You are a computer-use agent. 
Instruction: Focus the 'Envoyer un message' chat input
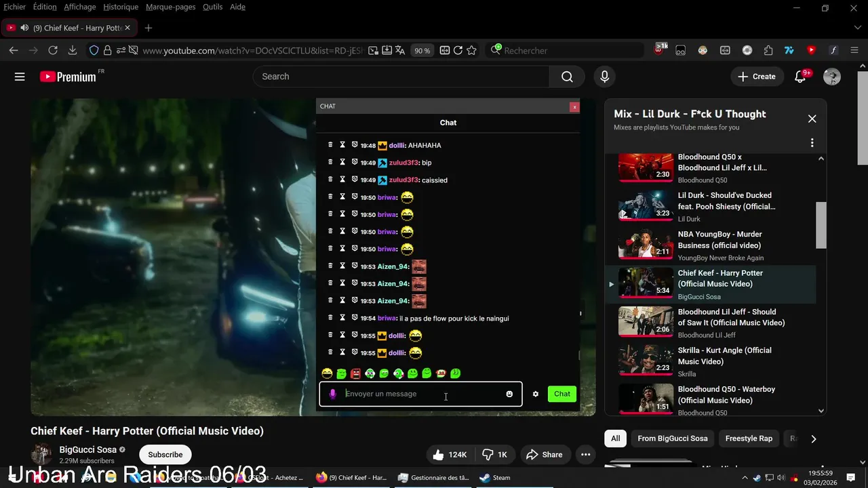point(420,394)
